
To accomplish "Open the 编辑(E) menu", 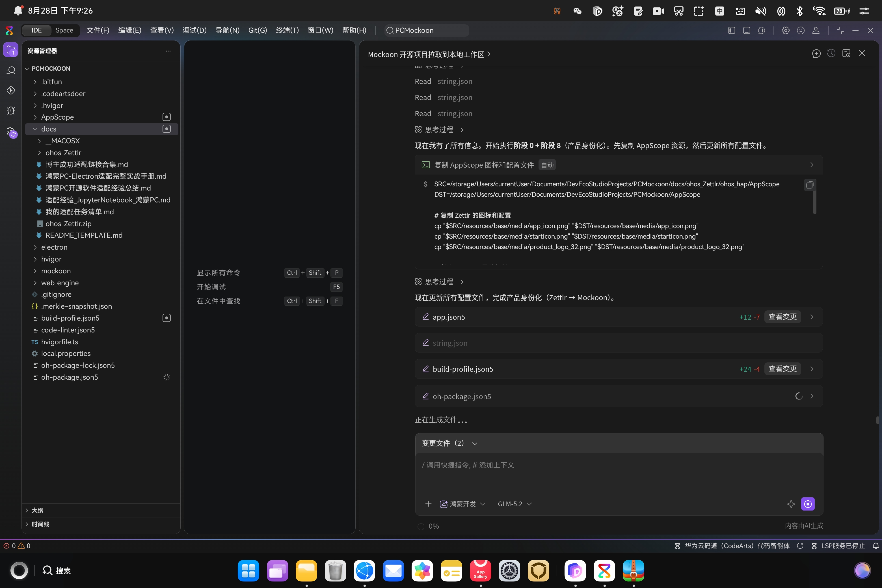I will [x=130, y=30].
